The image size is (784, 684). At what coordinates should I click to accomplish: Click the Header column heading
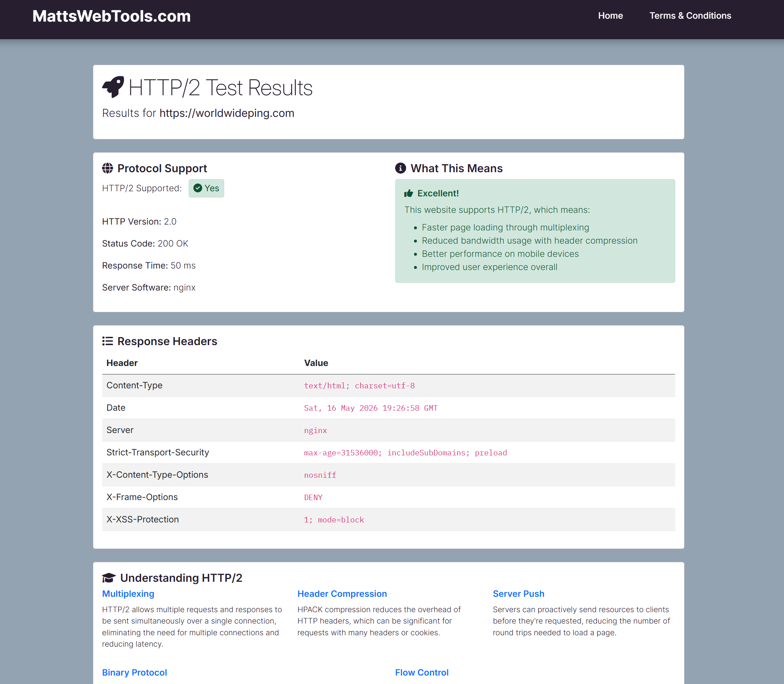(x=122, y=363)
